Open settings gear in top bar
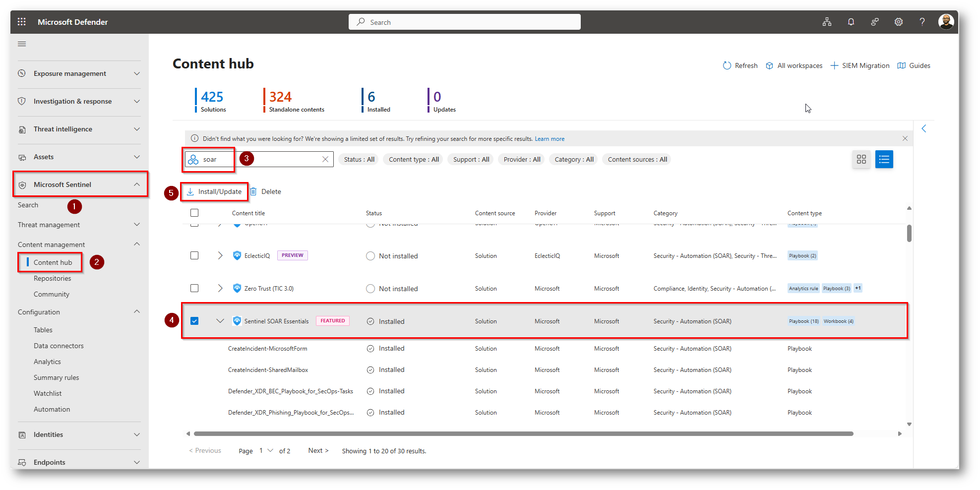 [x=898, y=22]
